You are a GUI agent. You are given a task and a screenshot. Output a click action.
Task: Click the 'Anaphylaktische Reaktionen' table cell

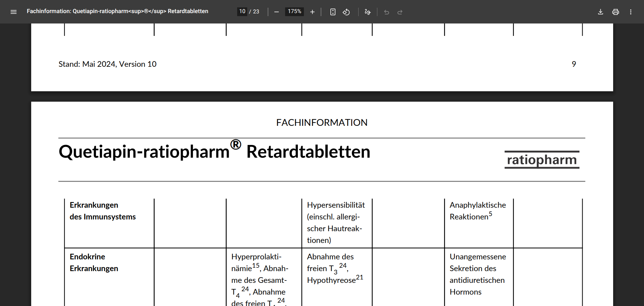478,211
